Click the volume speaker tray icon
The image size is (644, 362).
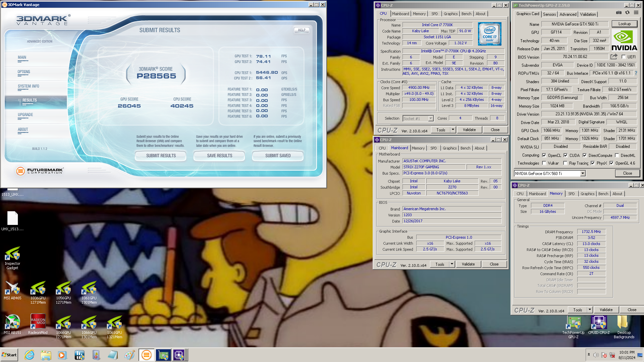click(596, 355)
